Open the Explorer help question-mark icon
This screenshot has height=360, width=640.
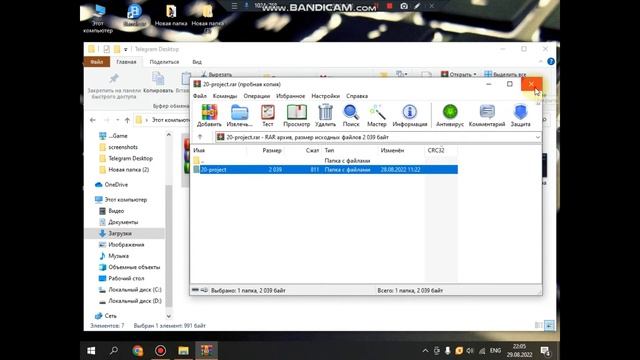[x=551, y=62]
